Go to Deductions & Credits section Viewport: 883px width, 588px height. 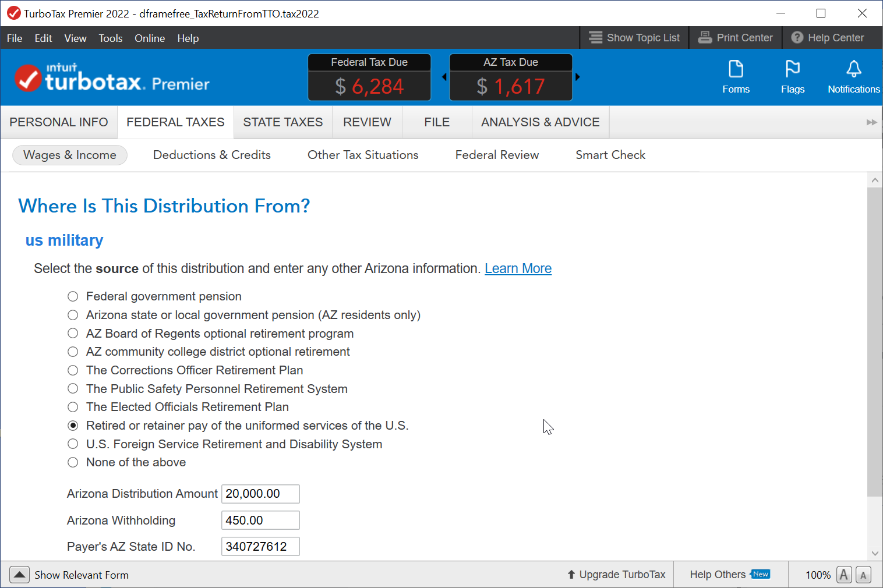[x=212, y=155]
